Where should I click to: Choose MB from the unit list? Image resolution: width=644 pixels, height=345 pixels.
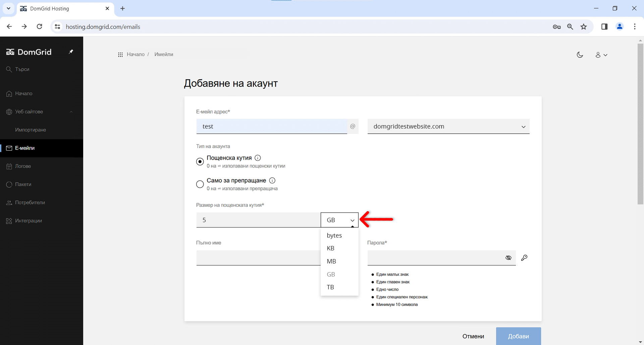click(x=339, y=261)
